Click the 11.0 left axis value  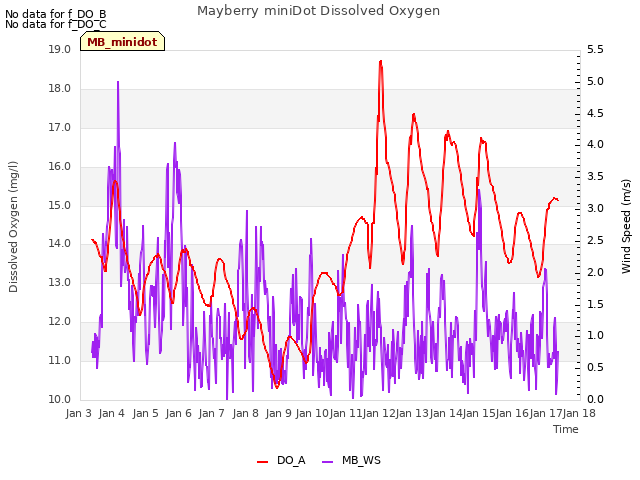click(x=60, y=360)
